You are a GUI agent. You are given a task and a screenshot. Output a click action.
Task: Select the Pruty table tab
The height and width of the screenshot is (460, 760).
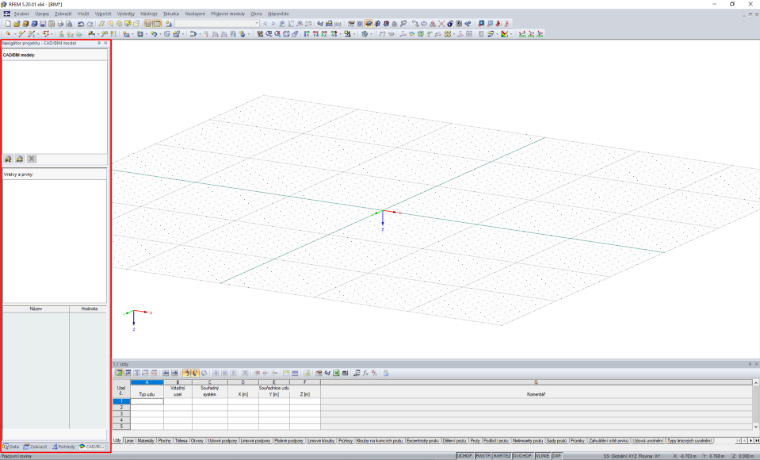click(475, 441)
